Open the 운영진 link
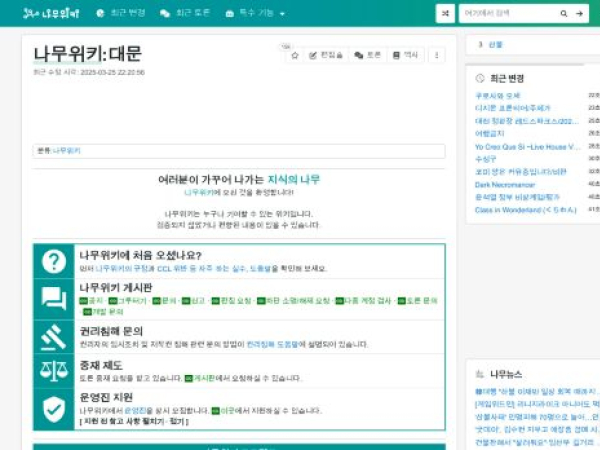This screenshot has width=600, height=450. (135, 411)
